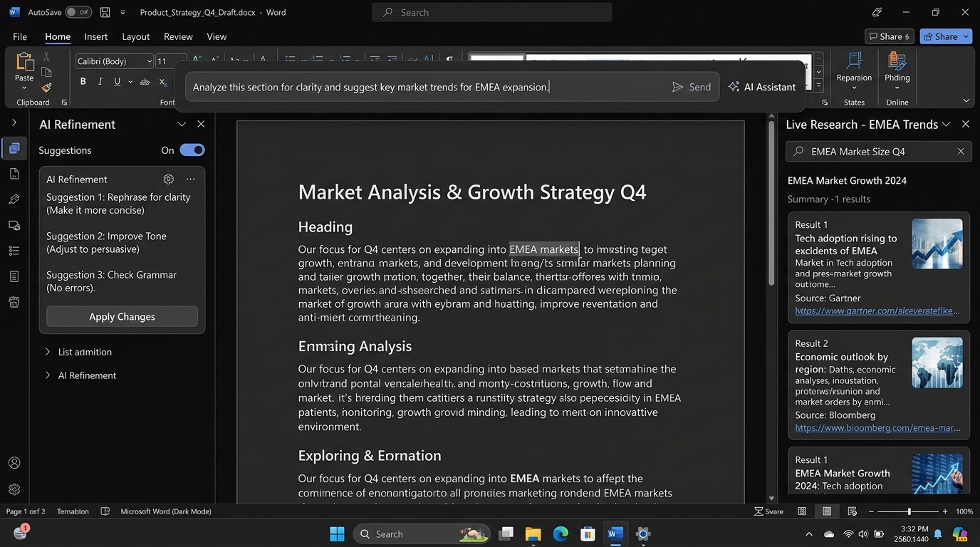Toggle the AutoSave switch
Image resolution: width=980 pixels, height=547 pixels.
click(78, 12)
